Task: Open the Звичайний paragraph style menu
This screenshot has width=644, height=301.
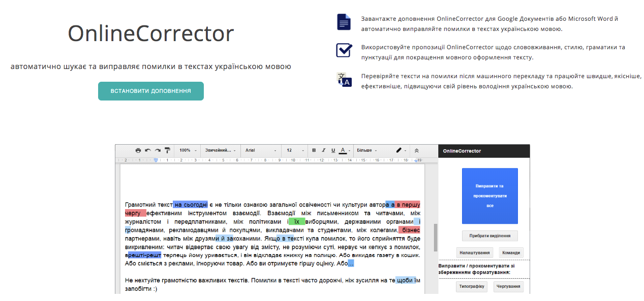Action: click(221, 150)
